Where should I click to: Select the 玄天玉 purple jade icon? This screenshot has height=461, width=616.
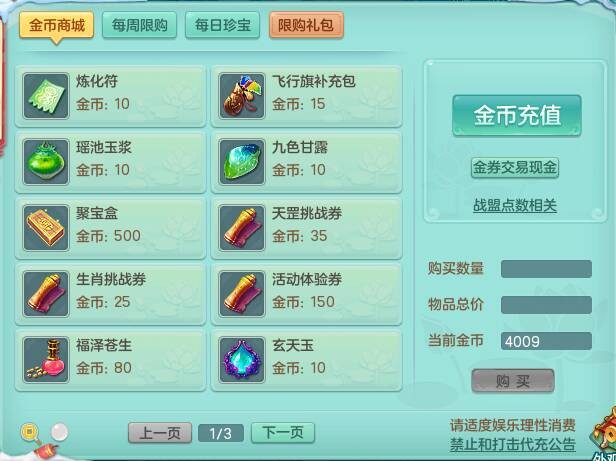pyautogui.click(x=242, y=360)
